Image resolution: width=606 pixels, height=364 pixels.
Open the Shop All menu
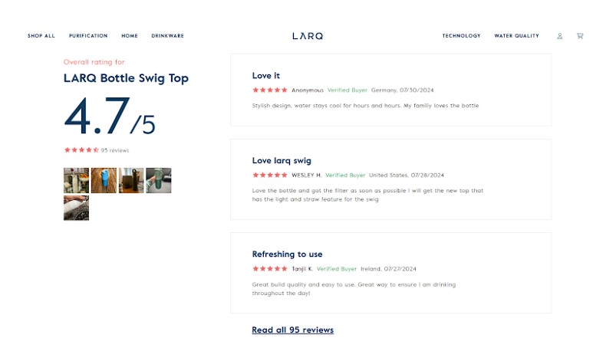pos(41,36)
